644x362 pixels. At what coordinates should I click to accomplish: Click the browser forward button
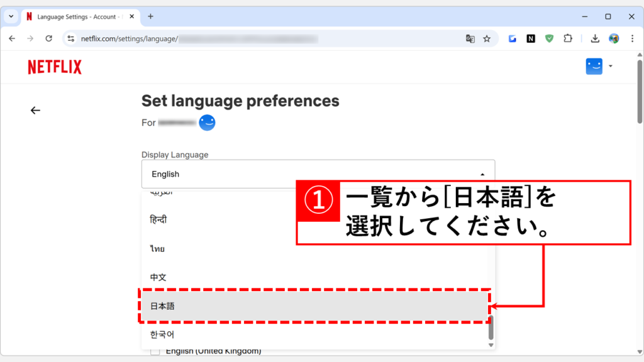click(30, 38)
